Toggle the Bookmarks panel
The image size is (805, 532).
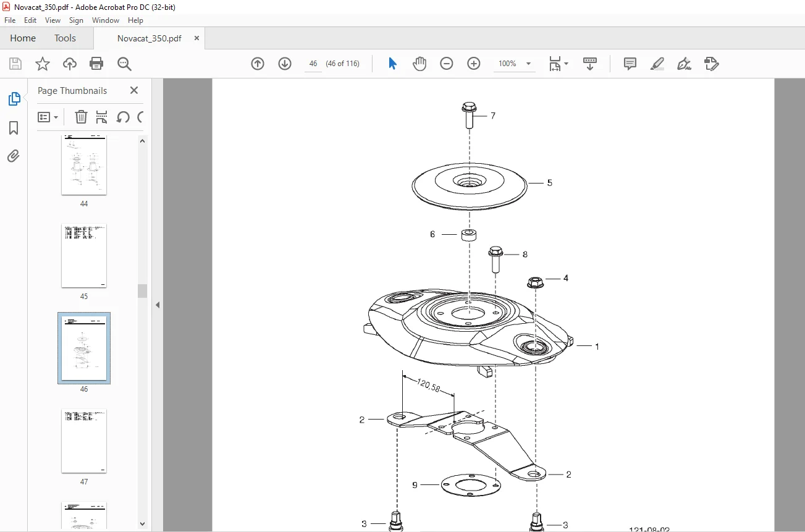pyautogui.click(x=14, y=128)
